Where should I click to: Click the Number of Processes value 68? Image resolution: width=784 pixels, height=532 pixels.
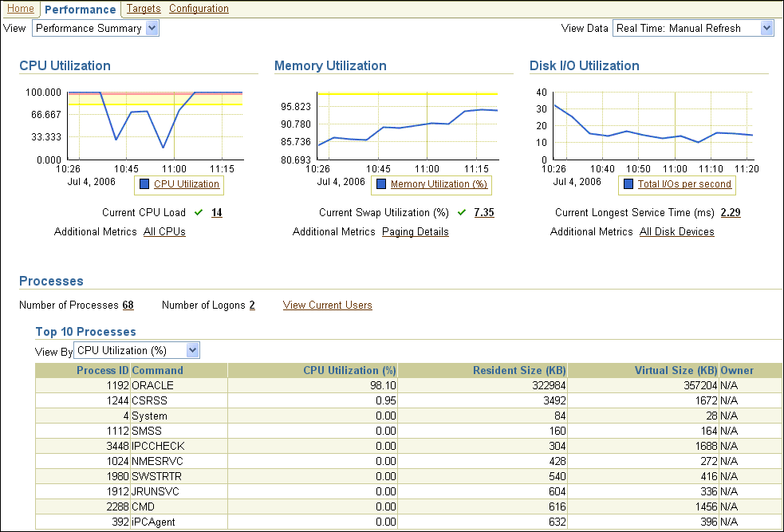(x=128, y=305)
